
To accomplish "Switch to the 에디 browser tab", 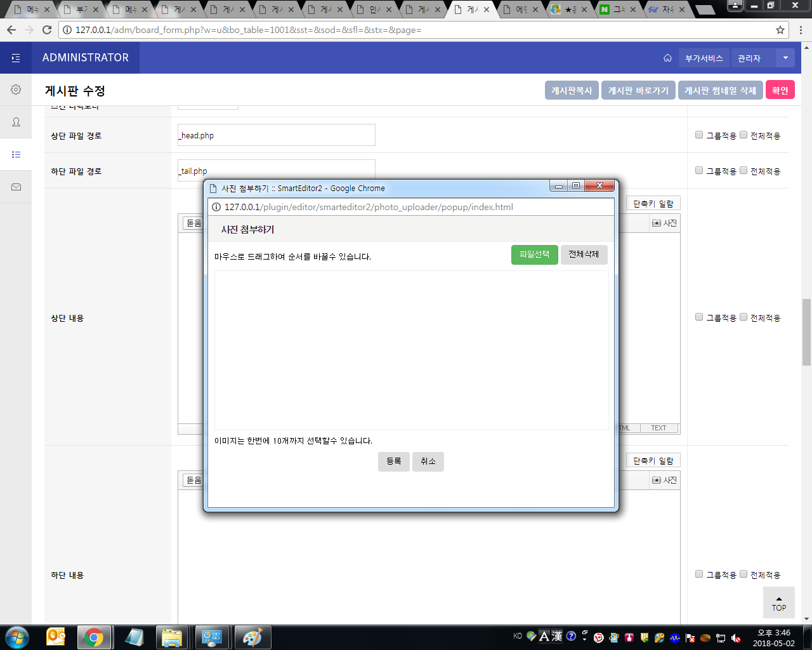I will [x=520, y=10].
